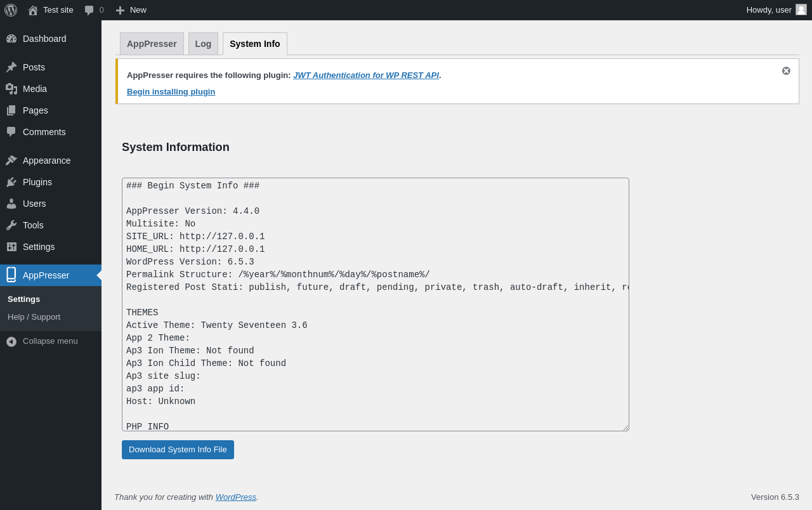Open Help / Support submenu item
Screen dimensions: 812x510
34,317
